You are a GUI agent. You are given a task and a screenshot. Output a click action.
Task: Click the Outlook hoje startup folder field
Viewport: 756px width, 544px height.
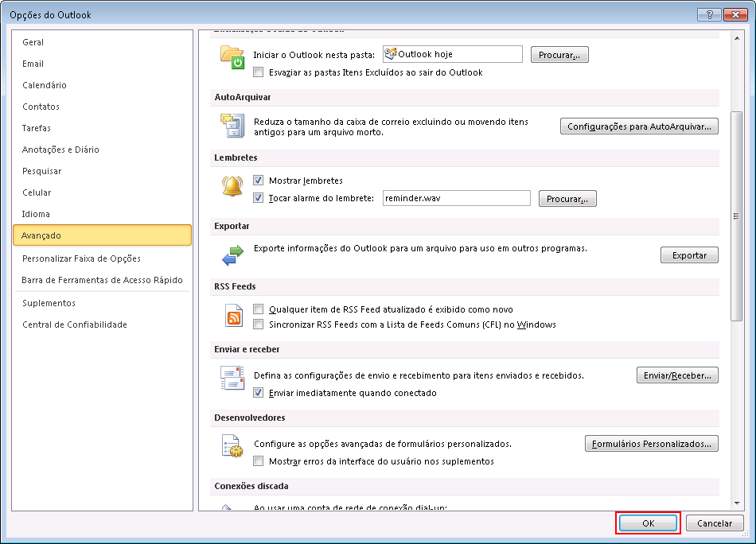pos(453,54)
